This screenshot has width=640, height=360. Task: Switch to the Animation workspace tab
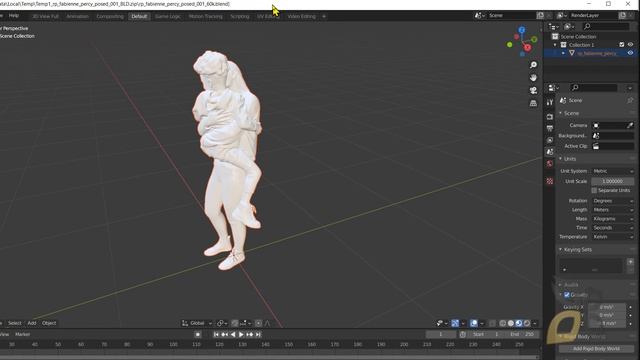pos(77,16)
